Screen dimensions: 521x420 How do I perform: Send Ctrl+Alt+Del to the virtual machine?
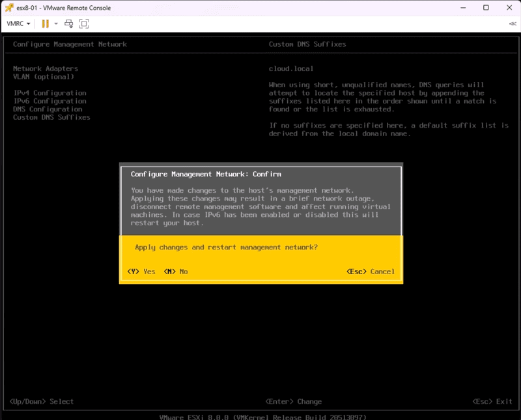pos(69,23)
